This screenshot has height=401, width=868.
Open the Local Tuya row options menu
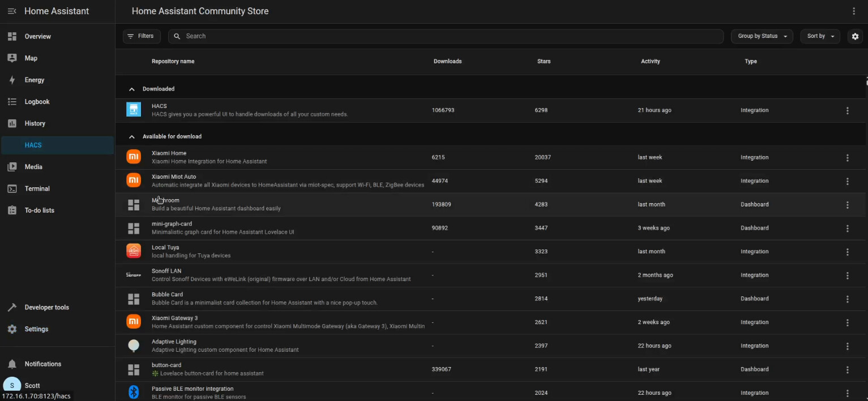point(848,252)
